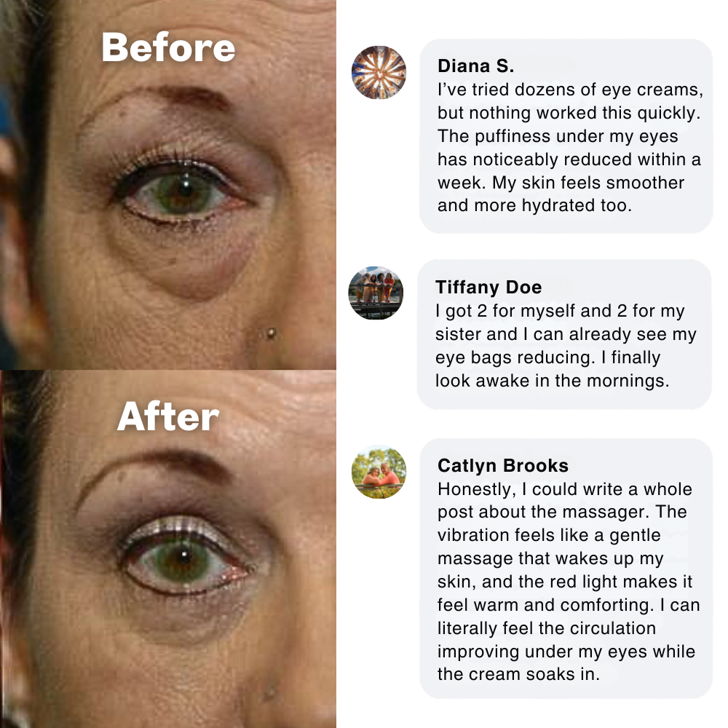
Task: Select the After eye photo
Action: point(168,549)
